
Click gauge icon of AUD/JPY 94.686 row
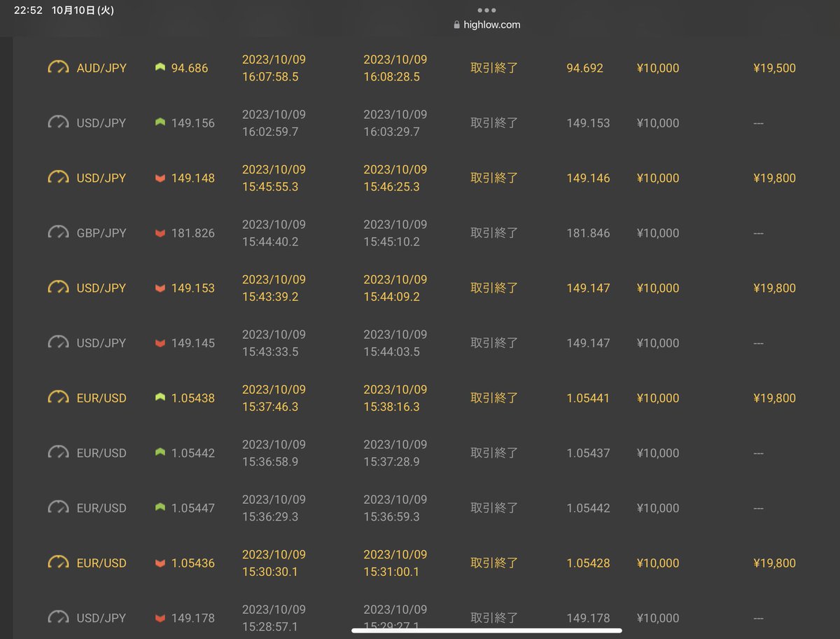[x=58, y=68]
